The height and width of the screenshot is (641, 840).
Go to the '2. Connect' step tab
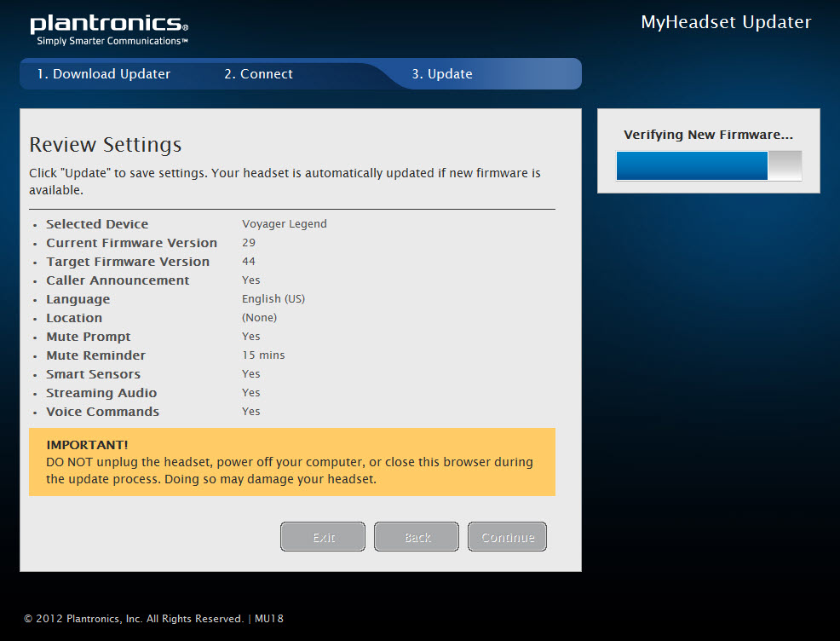click(x=259, y=74)
